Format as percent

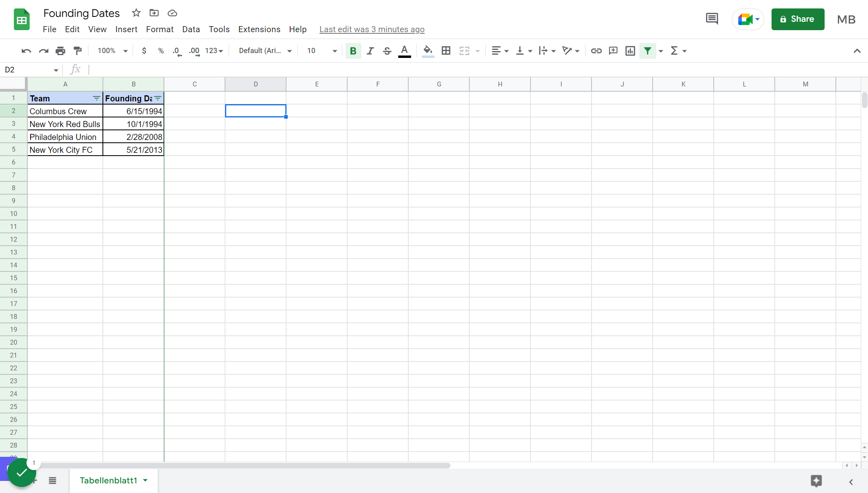point(161,51)
